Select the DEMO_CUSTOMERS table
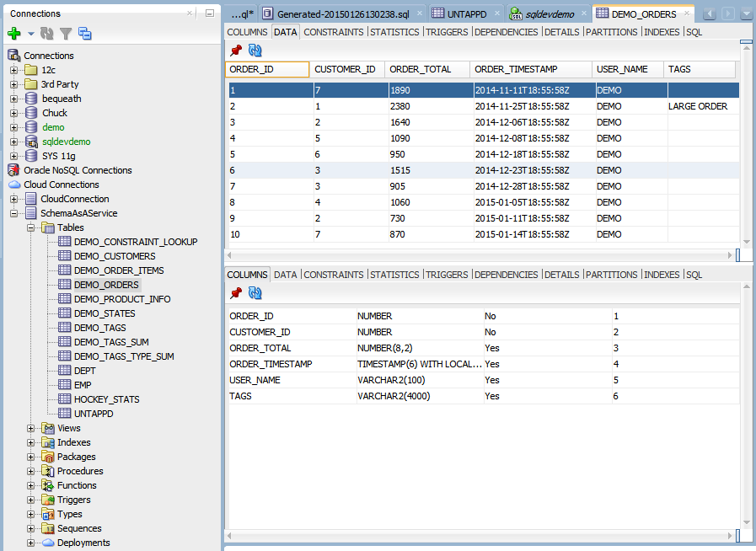Image resolution: width=756 pixels, height=551 pixels. pos(115,255)
